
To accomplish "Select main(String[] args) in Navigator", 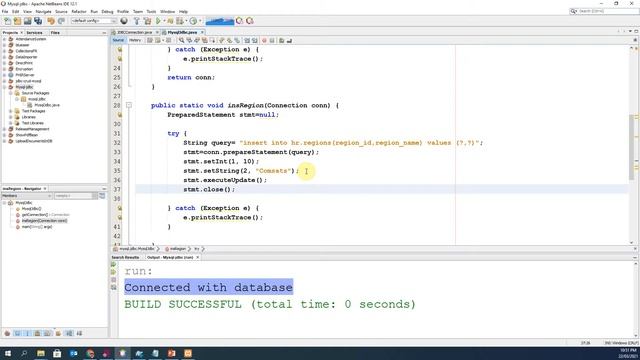I will [x=37, y=227].
